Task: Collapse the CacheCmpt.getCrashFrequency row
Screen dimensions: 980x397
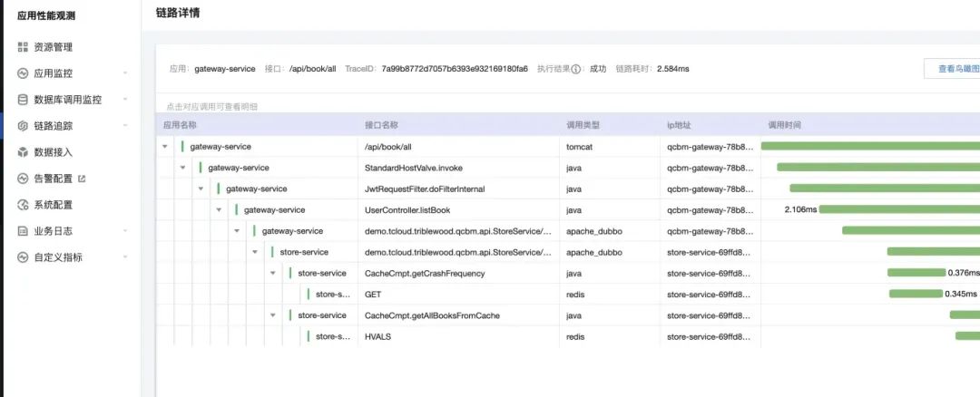Action: pyautogui.click(x=272, y=273)
